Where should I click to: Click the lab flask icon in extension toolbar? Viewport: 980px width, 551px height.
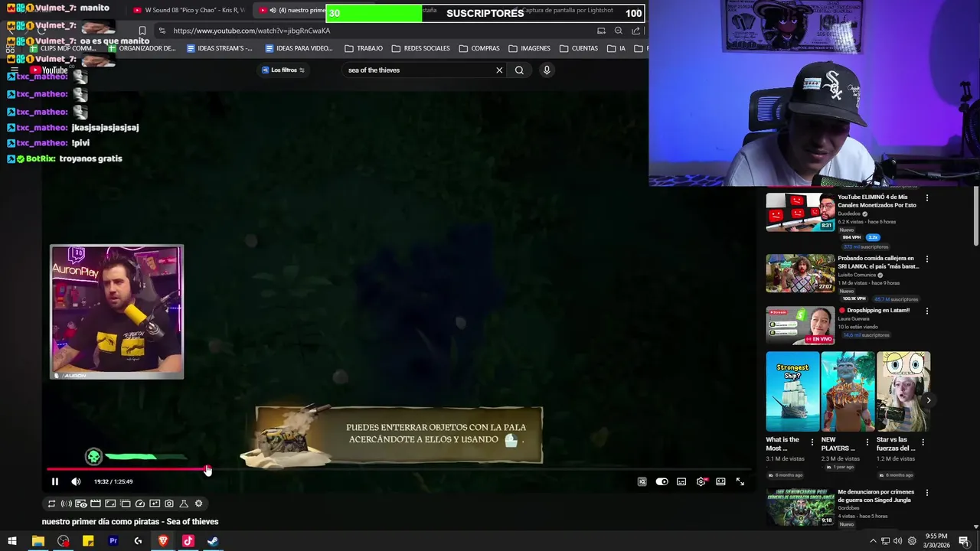point(184,504)
